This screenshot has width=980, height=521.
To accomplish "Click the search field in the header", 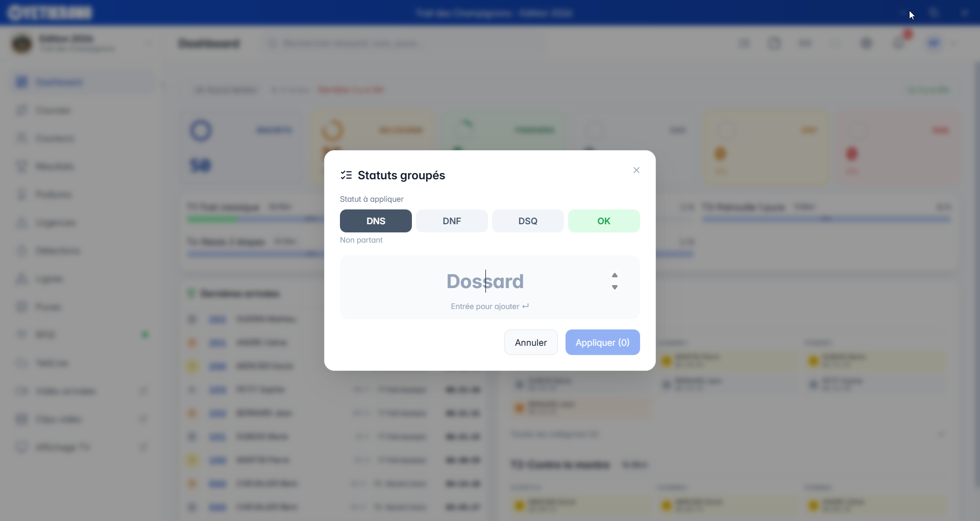I will click(403, 43).
